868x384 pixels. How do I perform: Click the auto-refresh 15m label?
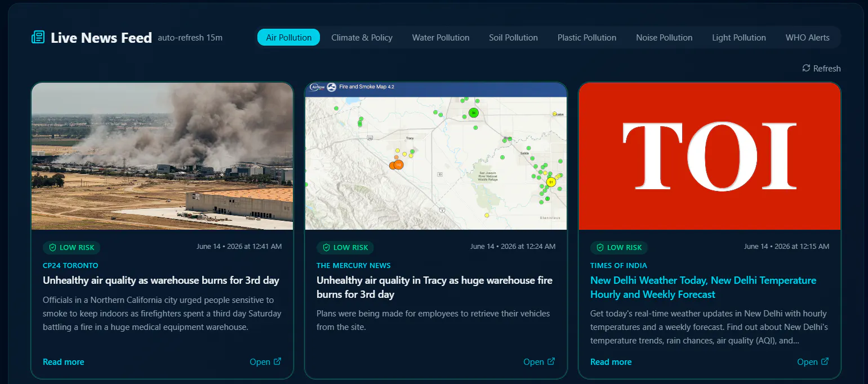point(190,38)
